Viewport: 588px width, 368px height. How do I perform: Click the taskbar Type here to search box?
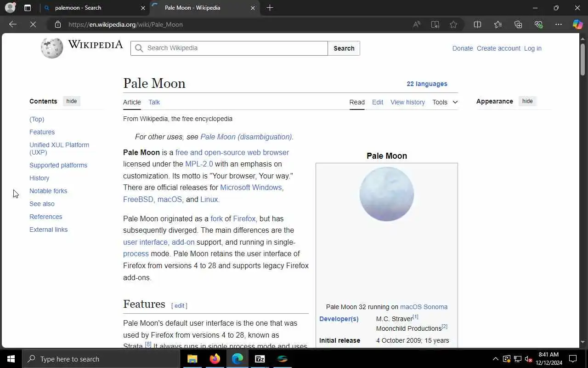pos(101,359)
